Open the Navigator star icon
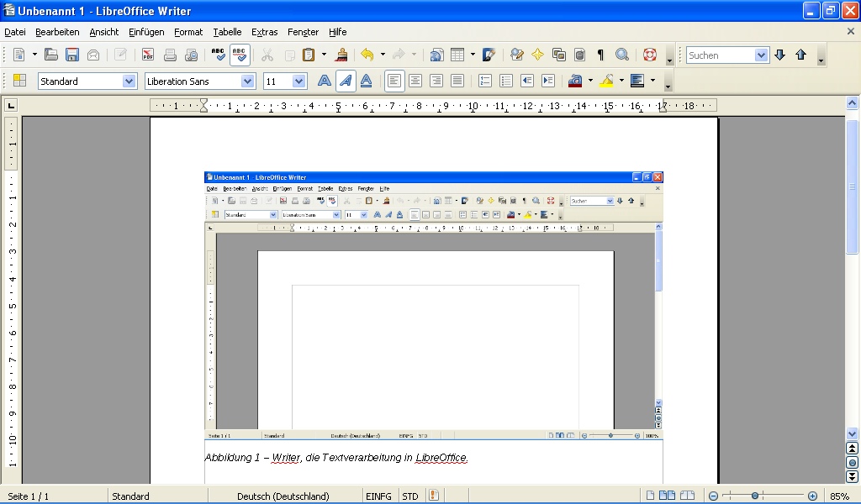Screen dimensions: 861x504 click(537, 55)
